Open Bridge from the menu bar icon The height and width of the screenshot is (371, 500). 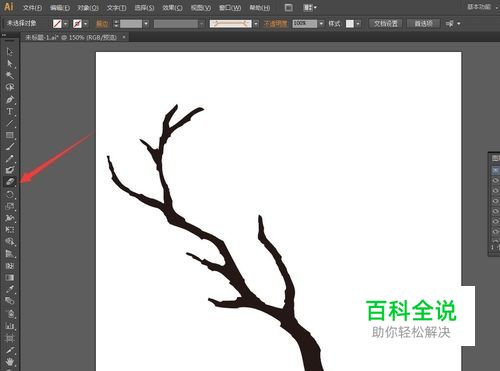tap(289, 7)
